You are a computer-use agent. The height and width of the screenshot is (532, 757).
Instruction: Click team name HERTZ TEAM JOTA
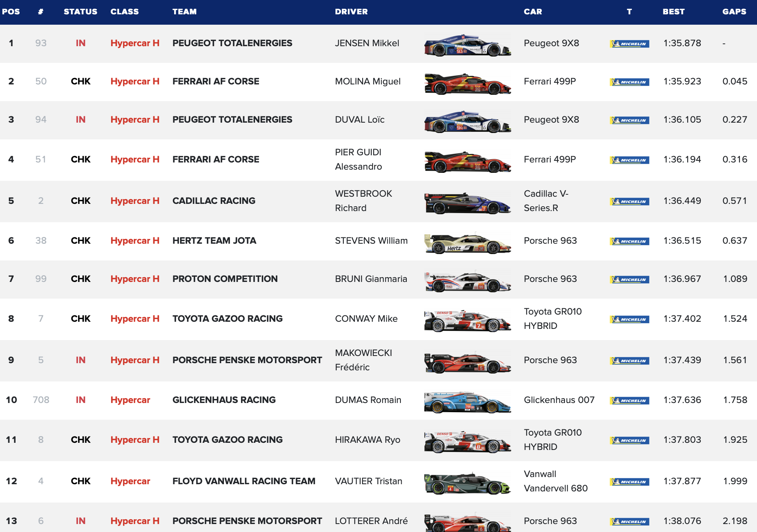pyautogui.click(x=214, y=241)
